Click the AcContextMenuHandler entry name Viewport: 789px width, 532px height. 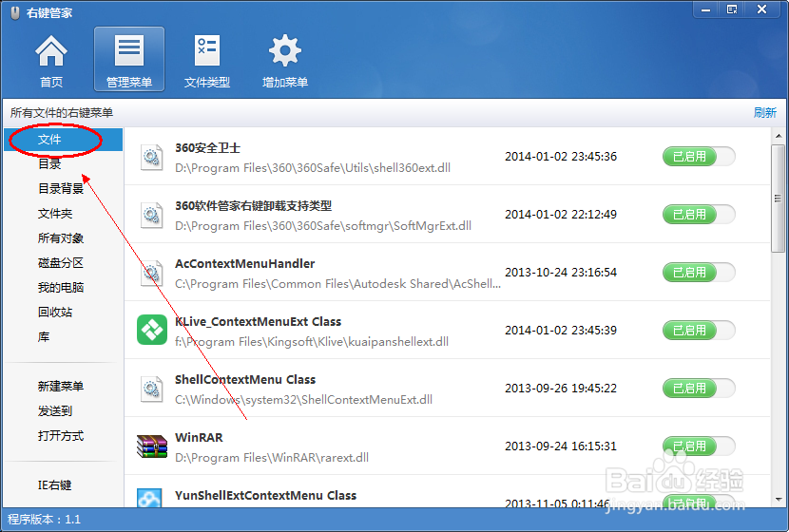[244, 263]
